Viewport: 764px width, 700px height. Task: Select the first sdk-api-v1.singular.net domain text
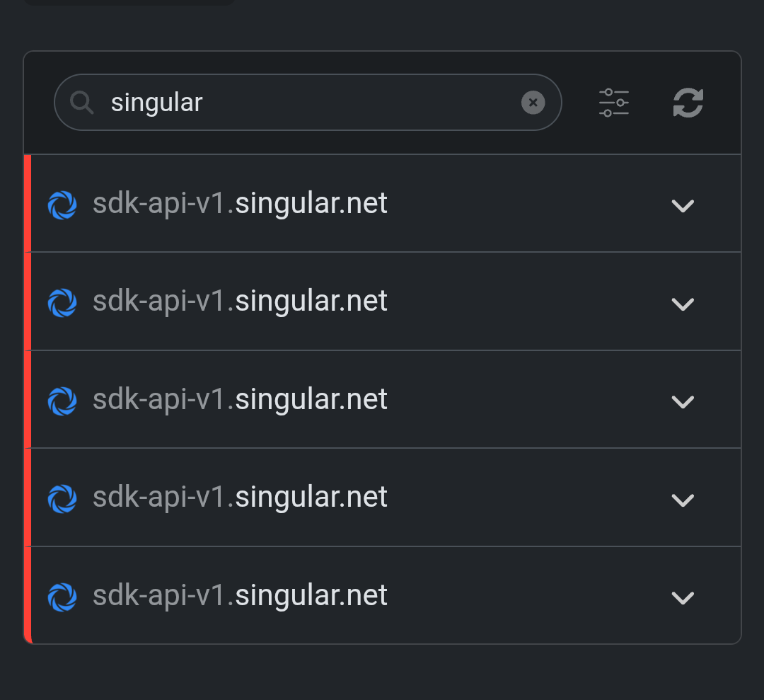click(x=240, y=204)
